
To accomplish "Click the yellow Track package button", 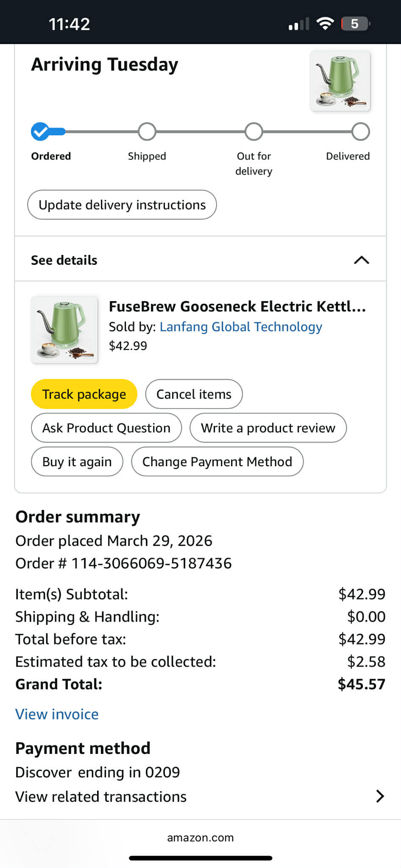I will (84, 394).
